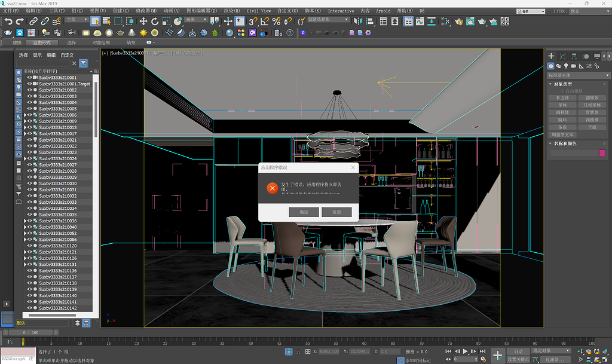
Task: Open Render Setup with the teapot icon
Action: (x=458, y=22)
